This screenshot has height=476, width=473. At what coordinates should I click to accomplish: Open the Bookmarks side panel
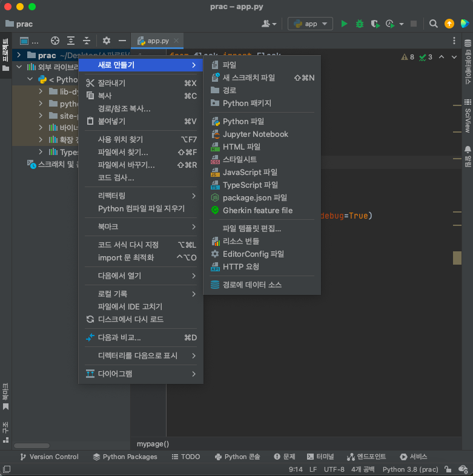click(x=5, y=396)
